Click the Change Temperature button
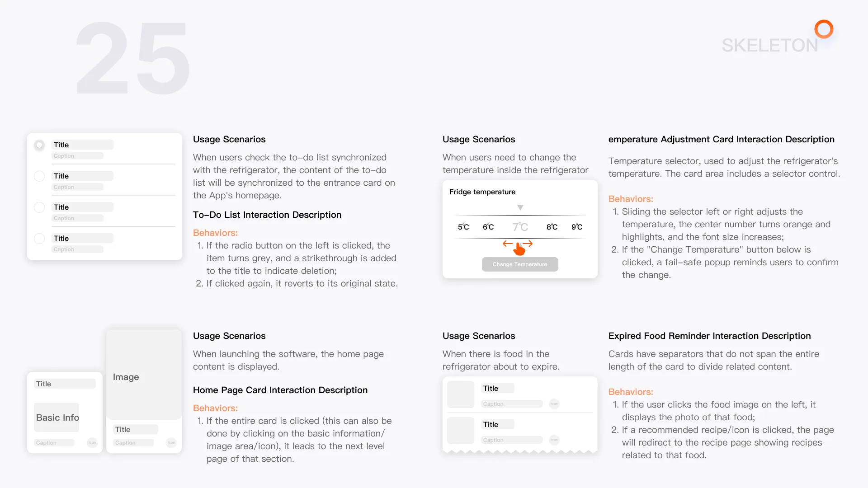868x488 pixels. (520, 264)
